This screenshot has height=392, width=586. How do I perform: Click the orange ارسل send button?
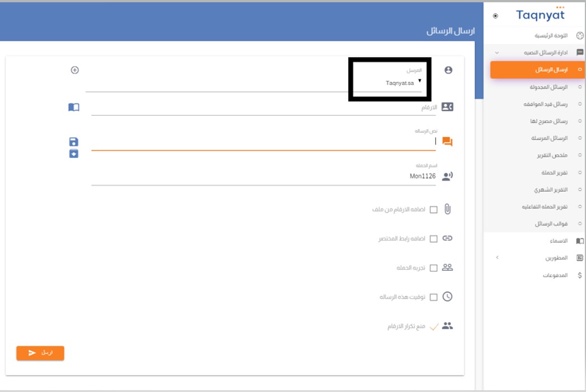tap(40, 353)
